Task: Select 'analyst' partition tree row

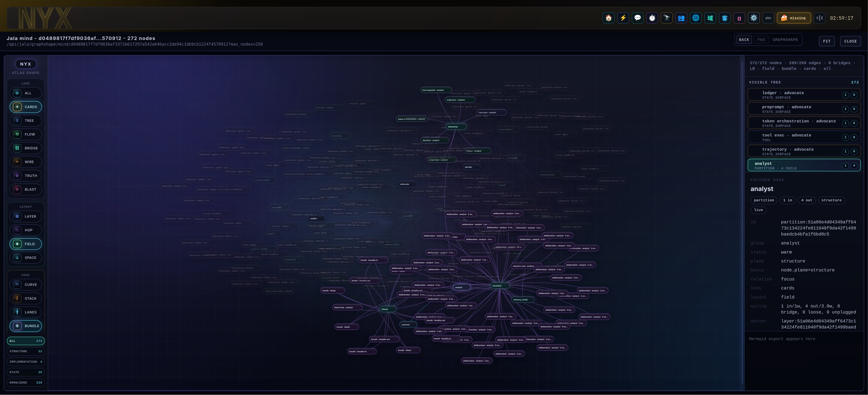Action: (804, 165)
